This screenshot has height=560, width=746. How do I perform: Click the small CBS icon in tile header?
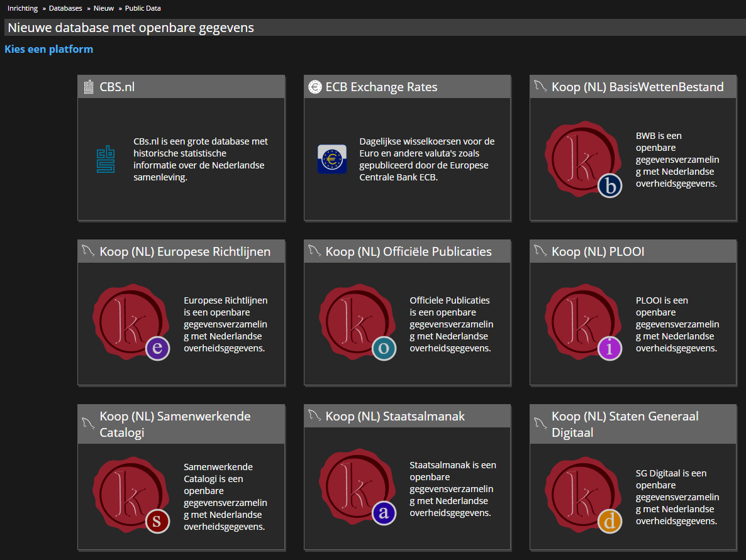pyautogui.click(x=89, y=87)
